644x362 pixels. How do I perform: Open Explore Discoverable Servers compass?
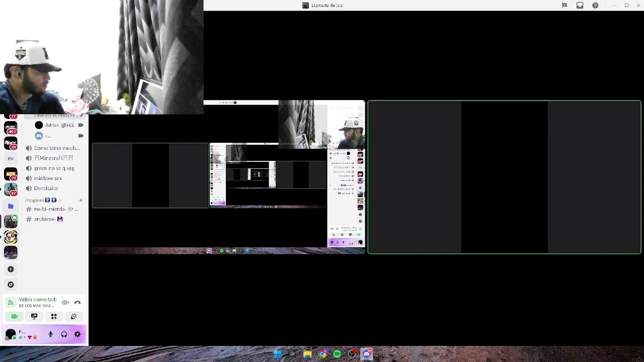(x=11, y=285)
